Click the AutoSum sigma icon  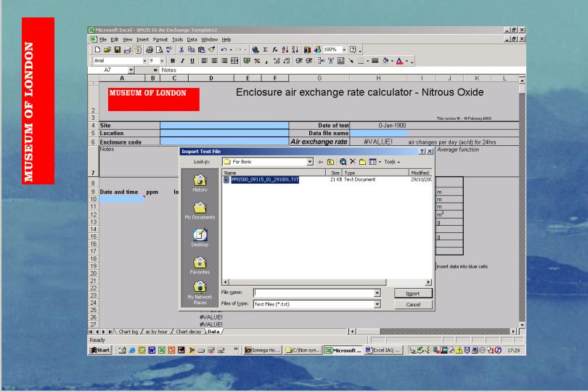click(x=265, y=49)
